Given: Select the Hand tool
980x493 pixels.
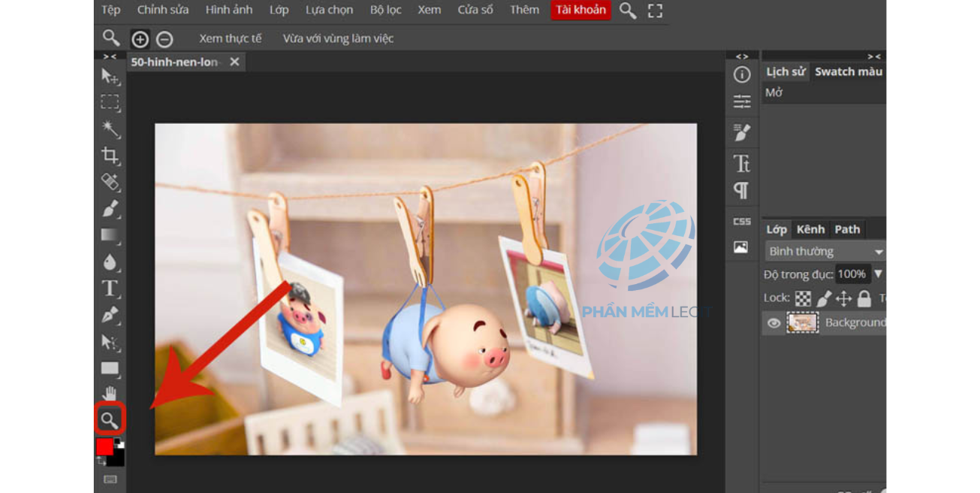Looking at the screenshot, I should (x=110, y=394).
